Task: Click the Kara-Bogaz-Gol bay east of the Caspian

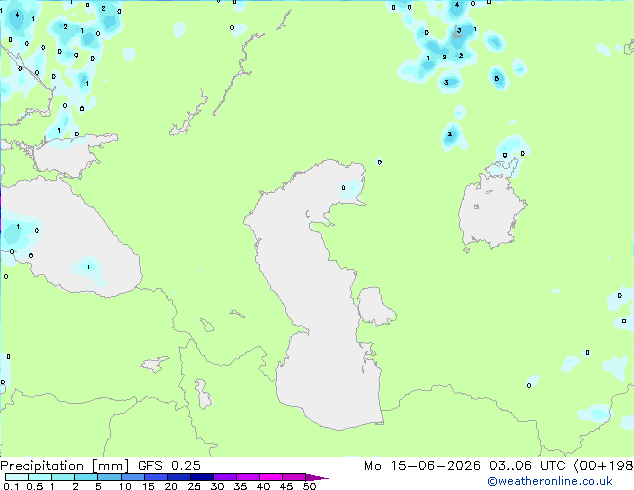Action: coord(375,306)
